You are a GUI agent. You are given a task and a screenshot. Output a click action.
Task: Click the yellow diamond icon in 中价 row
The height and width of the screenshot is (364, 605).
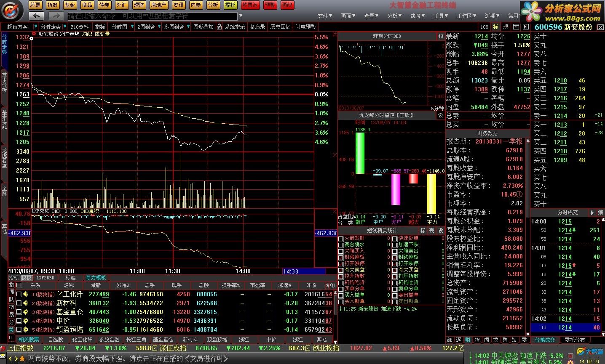[x=26, y=321]
